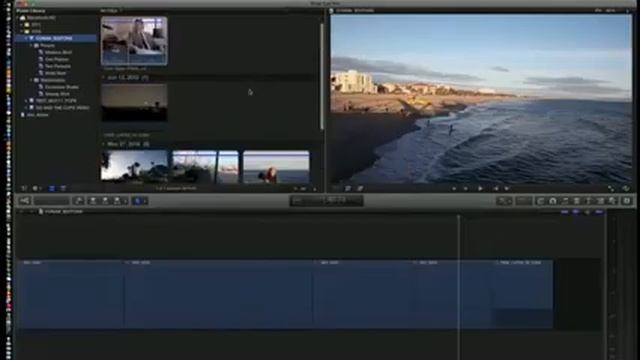Select the Medium Shot smart collection
This screenshot has width=640, height=360.
(x=58, y=52)
